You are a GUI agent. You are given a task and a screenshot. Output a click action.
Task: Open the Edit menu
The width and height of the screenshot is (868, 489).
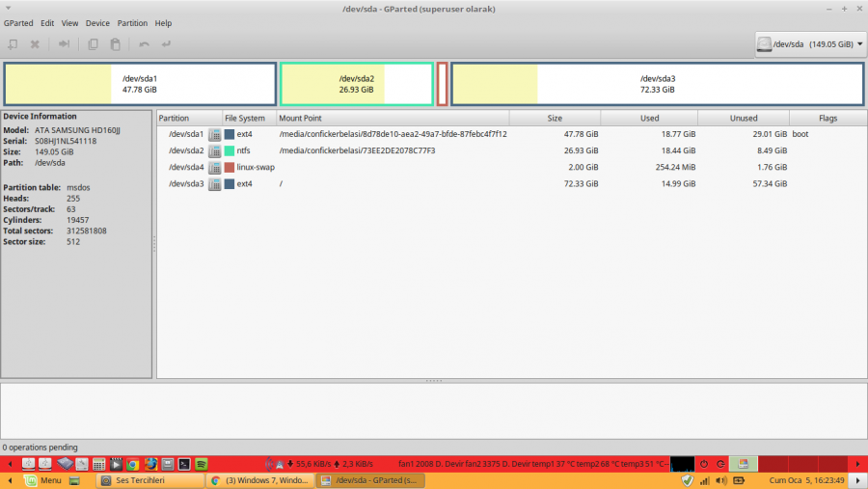click(x=47, y=23)
